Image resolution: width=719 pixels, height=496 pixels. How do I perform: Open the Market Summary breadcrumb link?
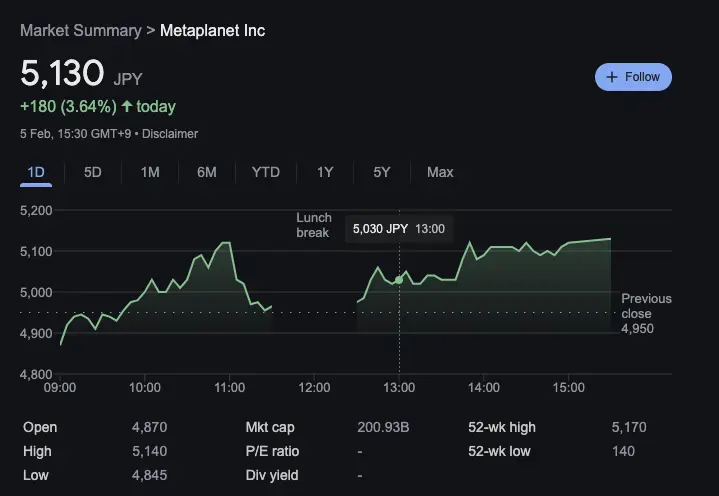(80, 30)
